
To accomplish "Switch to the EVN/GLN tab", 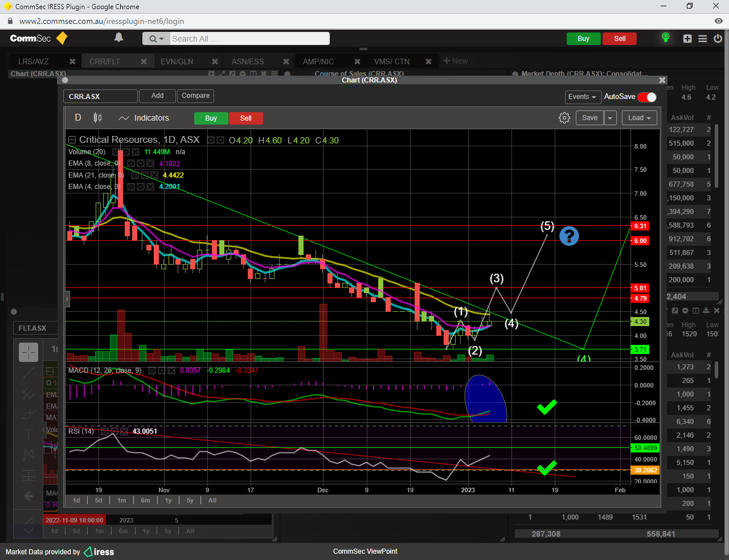I will click(x=177, y=61).
